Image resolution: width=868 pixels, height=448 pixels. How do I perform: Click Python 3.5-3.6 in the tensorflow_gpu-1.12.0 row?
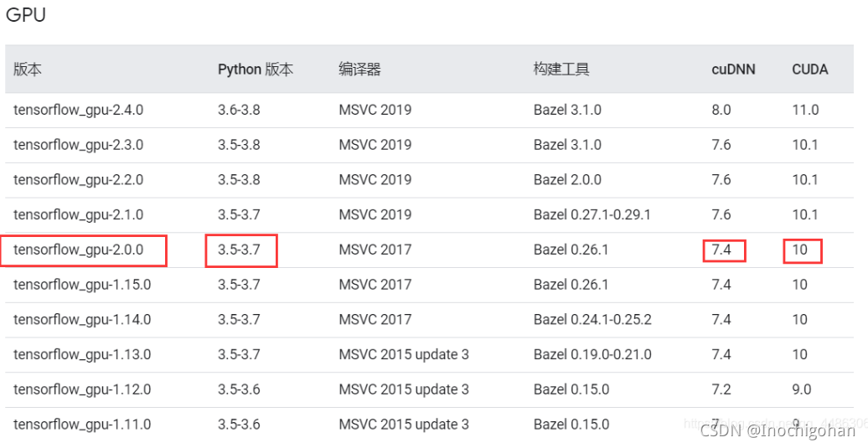pos(239,389)
